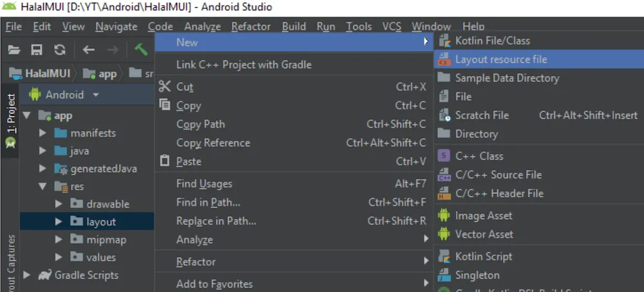Click the Layout resource file icon
The width and height of the screenshot is (644, 292).
coord(444,59)
